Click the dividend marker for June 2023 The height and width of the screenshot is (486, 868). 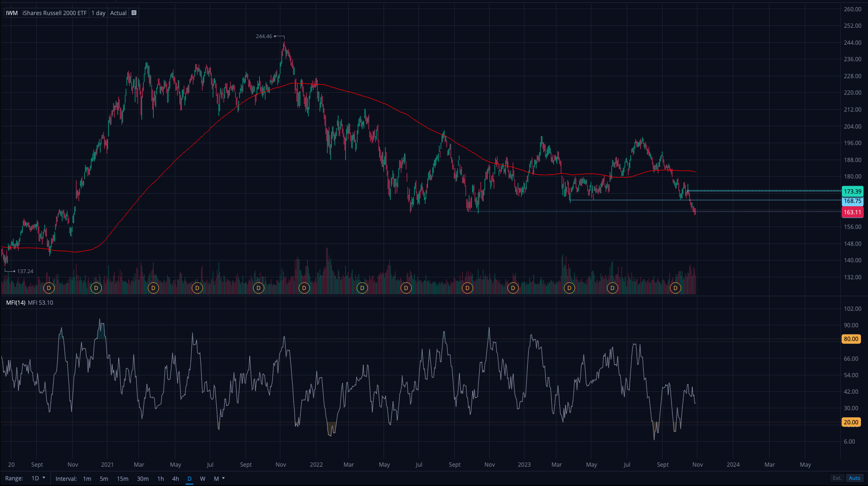point(612,288)
